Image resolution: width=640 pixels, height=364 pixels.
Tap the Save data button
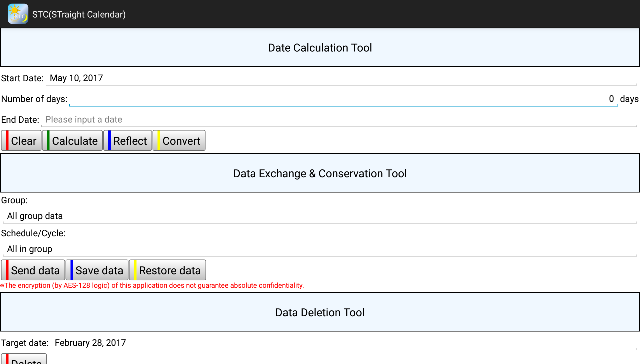(x=97, y=270)
